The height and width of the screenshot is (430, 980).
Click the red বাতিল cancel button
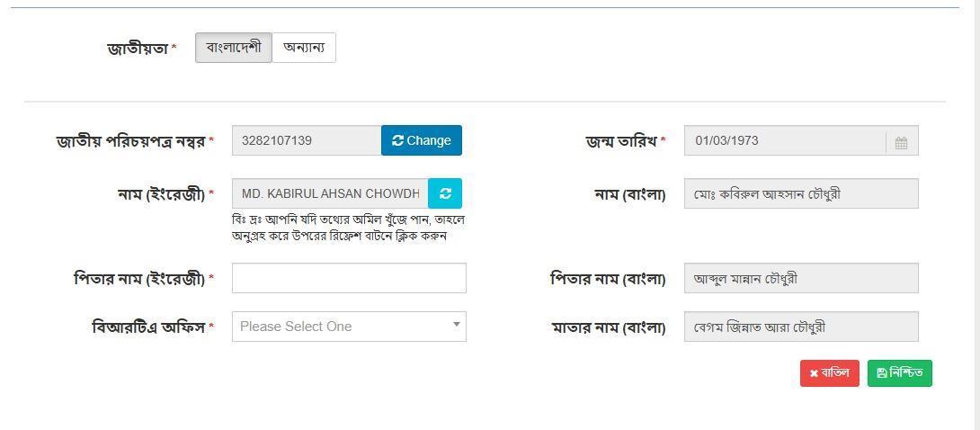[x=829, y=373]
